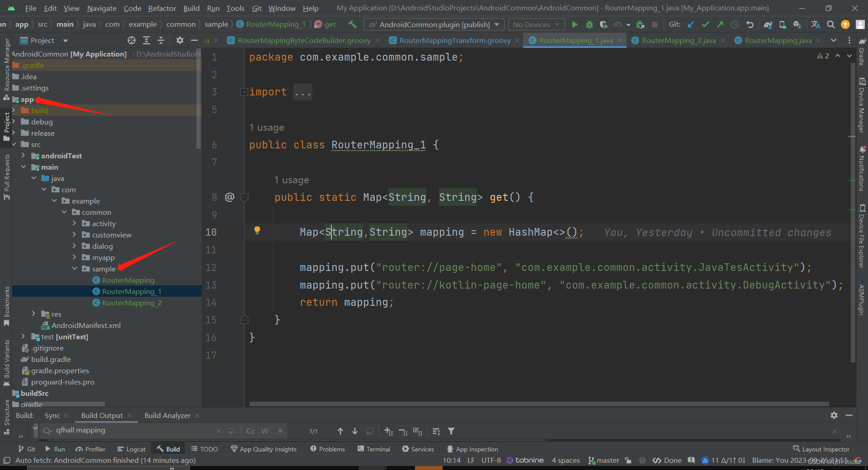Click the Make Project hammer icon
Screen dimensions: 868x470
353,24
